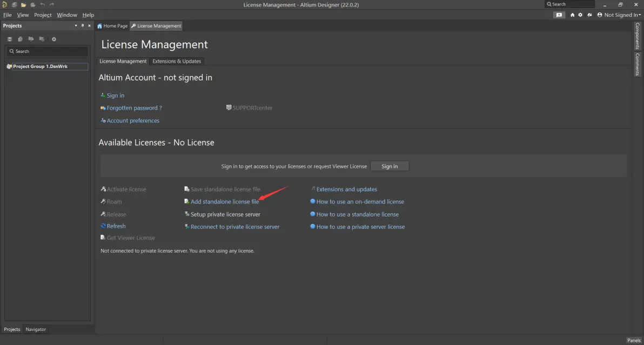Select the License Management document tab with key icon
The height and width of the screenshot is (345, 644).
pyautogui.click(x=156, y=26)
